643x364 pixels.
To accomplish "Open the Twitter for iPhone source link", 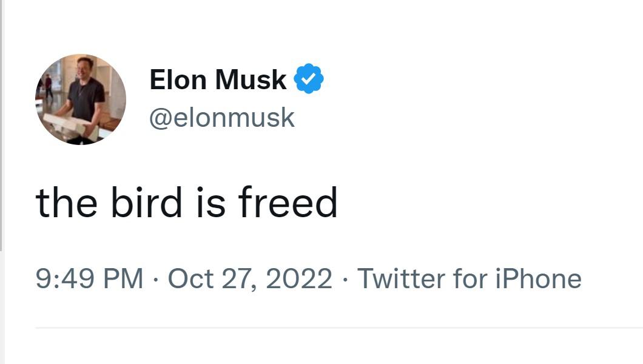I will pos(469,278).
